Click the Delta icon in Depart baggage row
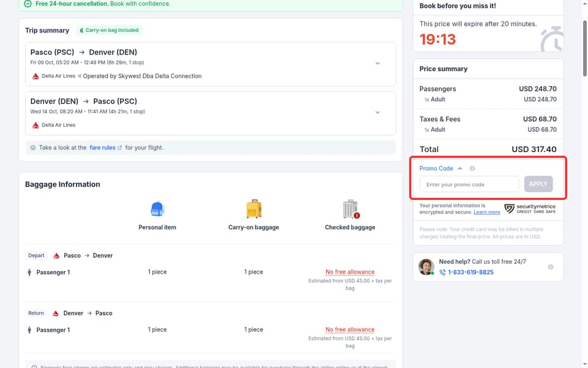Screen dimensions: 588x368 pyautogui.click(x=56, y=256)
